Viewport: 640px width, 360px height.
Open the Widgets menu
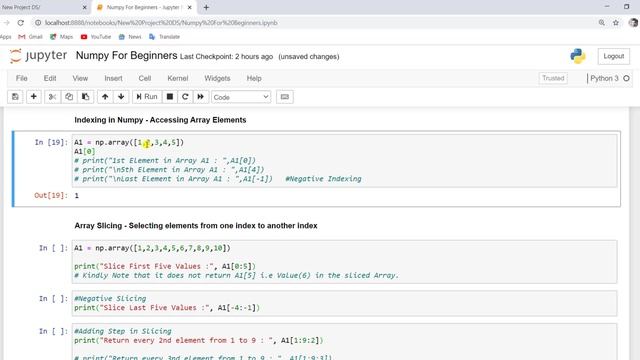[217, 78]
